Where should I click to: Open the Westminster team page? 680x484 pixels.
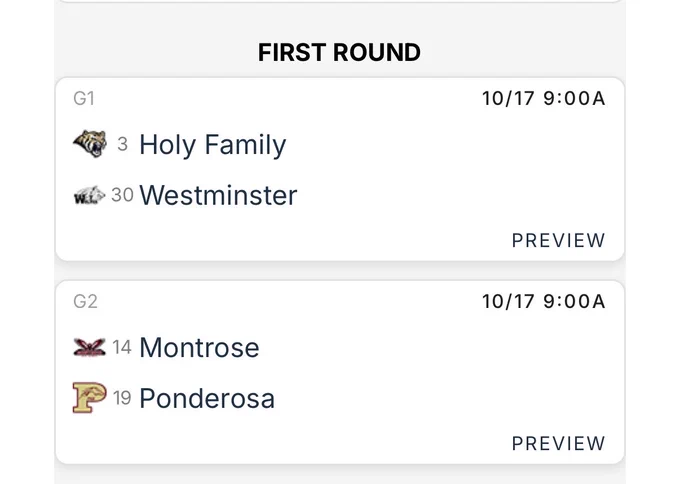[218, 195]
